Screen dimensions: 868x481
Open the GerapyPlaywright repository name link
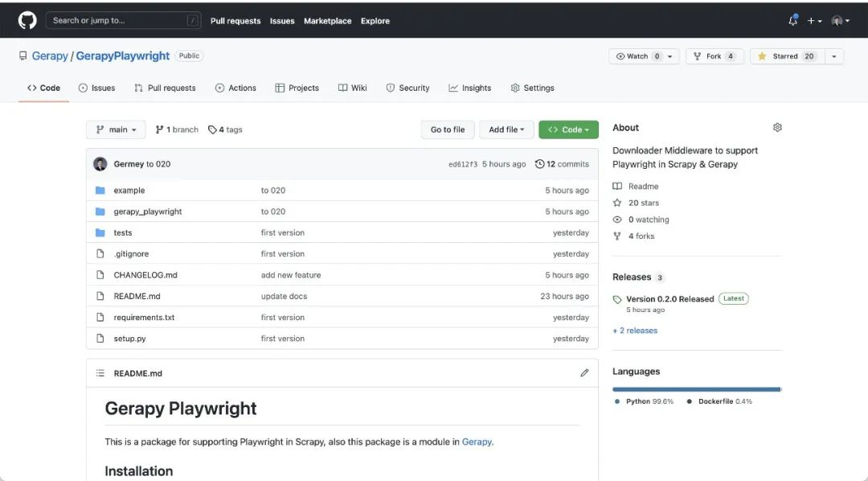(x=123, y=56)
